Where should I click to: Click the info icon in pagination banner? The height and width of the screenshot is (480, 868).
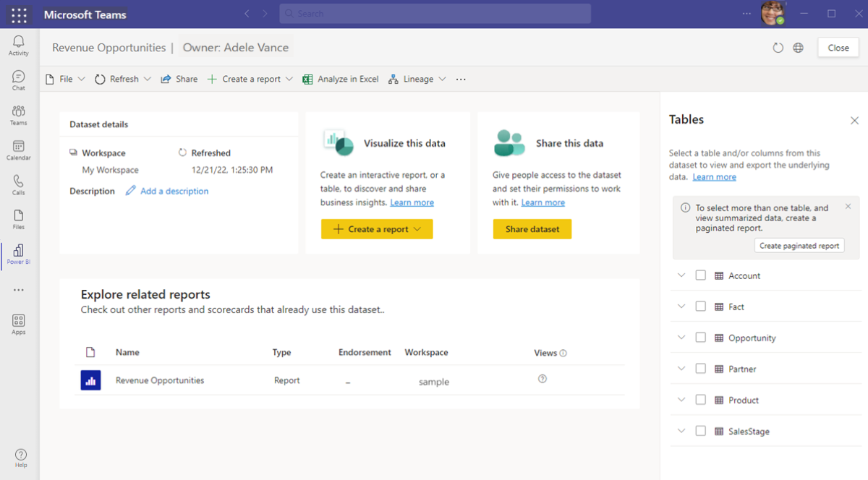[x=685, y=207]
